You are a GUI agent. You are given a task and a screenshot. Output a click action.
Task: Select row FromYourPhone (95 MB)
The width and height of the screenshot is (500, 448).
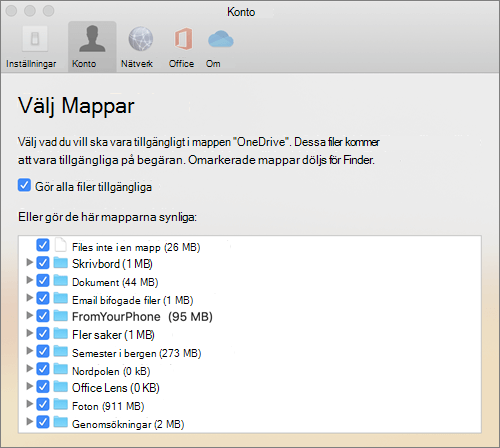click(142, 317)
